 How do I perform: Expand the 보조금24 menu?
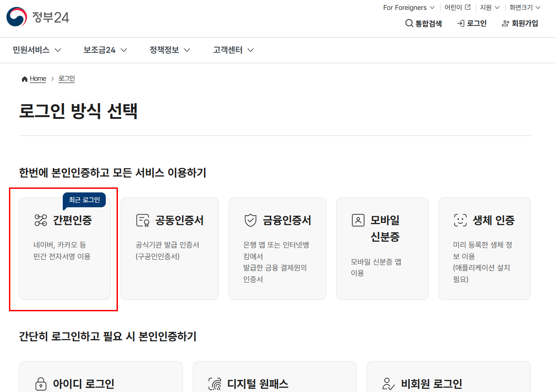tap(105, 50)
